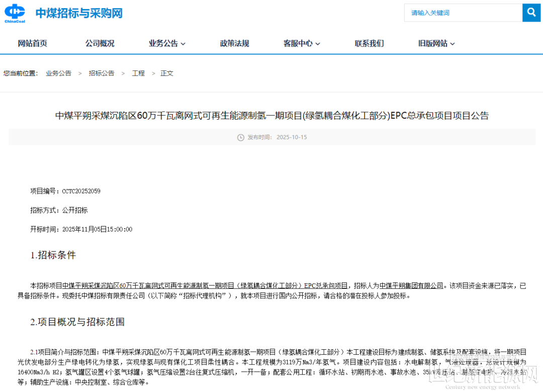This screenshot has width=543, height=392.
Task: Click 业务公告 in the breadcrumb
Action: point(58,73)
